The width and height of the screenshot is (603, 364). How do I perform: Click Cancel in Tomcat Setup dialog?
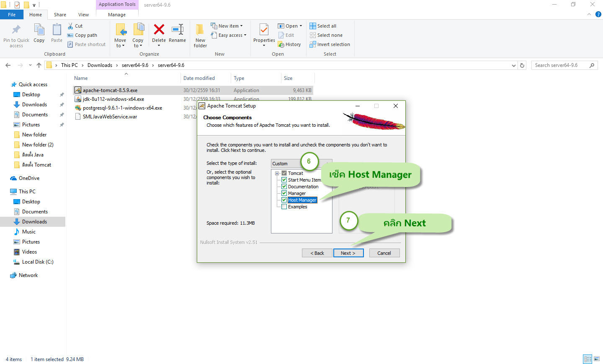[x=384, y=253]
